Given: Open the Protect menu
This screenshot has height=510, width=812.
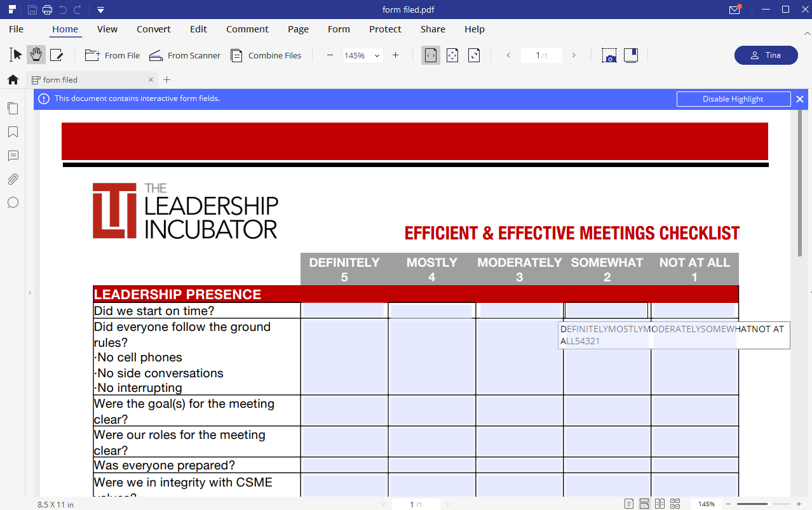Looking at the screenshot, I should click(x=384, y=29).
